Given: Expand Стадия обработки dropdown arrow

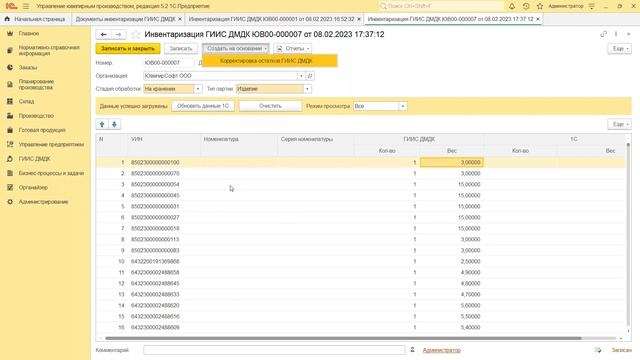Looking at the screenshot, I should click(198, 89).
